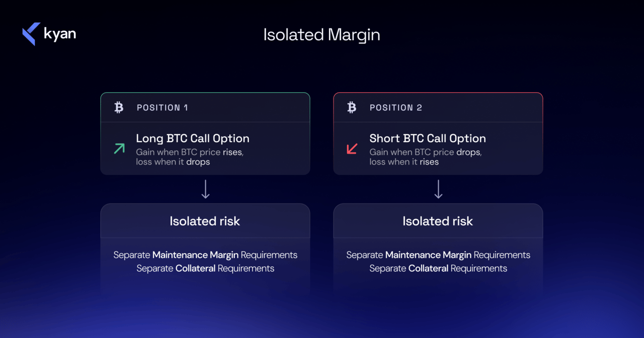This screenshot has height=338, width=644.
Task: Click the red down-left arrow icon
Action: [x=352, y=149]
